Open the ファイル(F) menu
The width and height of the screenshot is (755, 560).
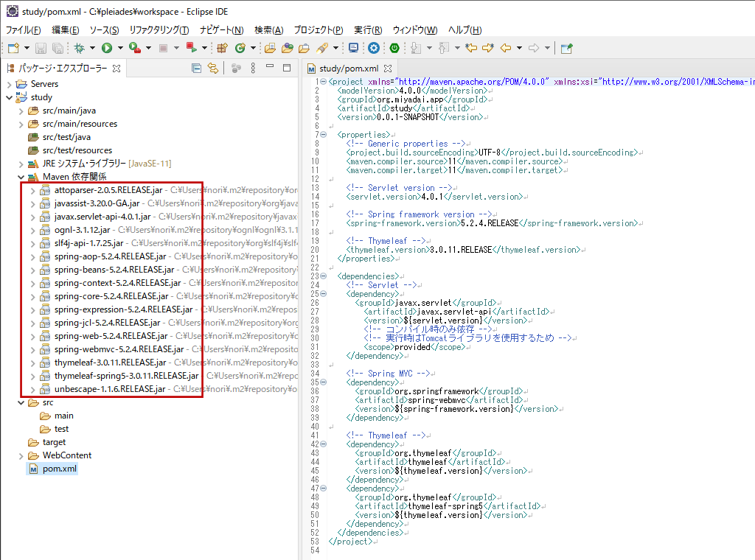[x=23, y=30]
